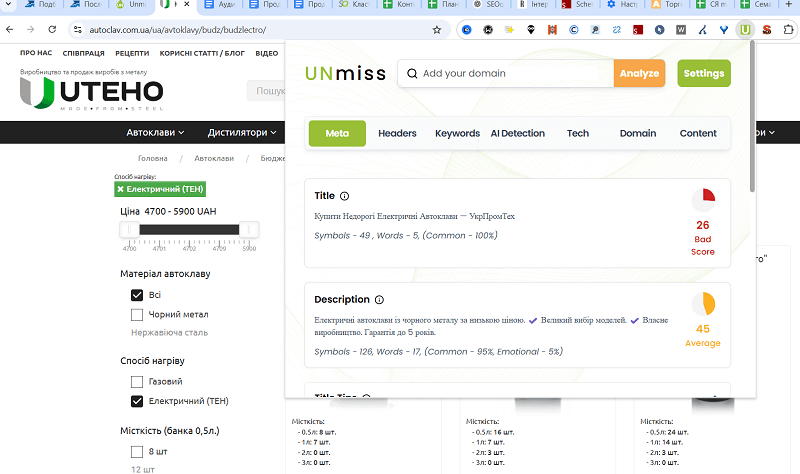Click the red S SEO extension icon
Screen dimensions: 800x474
click(x=766, y=30)
